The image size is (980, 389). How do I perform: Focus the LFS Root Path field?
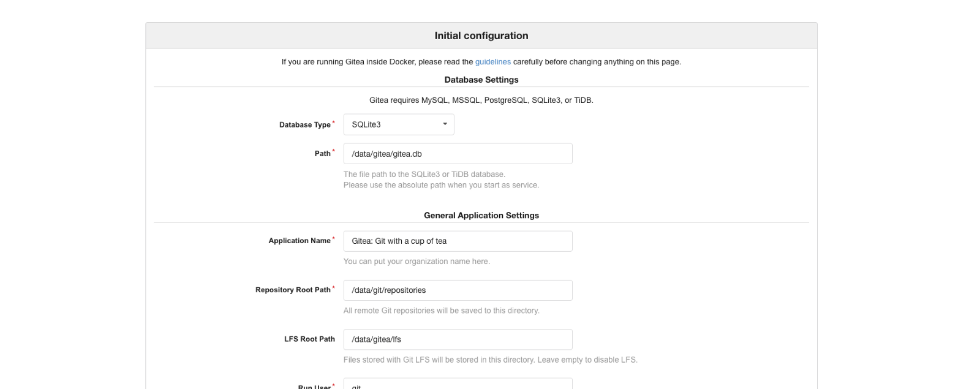[x=458, y=339]
